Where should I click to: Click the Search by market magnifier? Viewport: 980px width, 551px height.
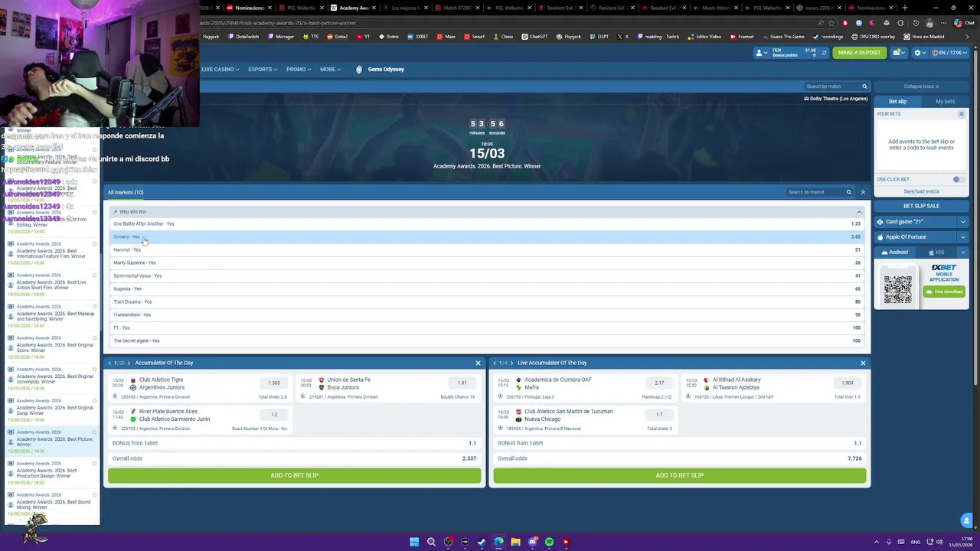848,192
